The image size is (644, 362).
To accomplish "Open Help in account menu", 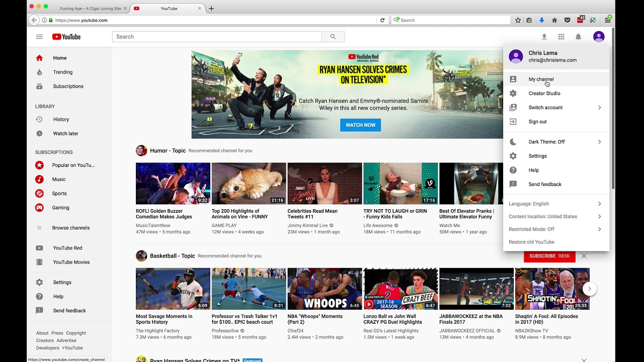I will [x=556, y=170].
